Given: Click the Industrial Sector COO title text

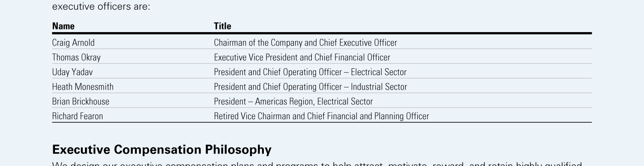Looking at the screenshot, I should tap(311, 87).
